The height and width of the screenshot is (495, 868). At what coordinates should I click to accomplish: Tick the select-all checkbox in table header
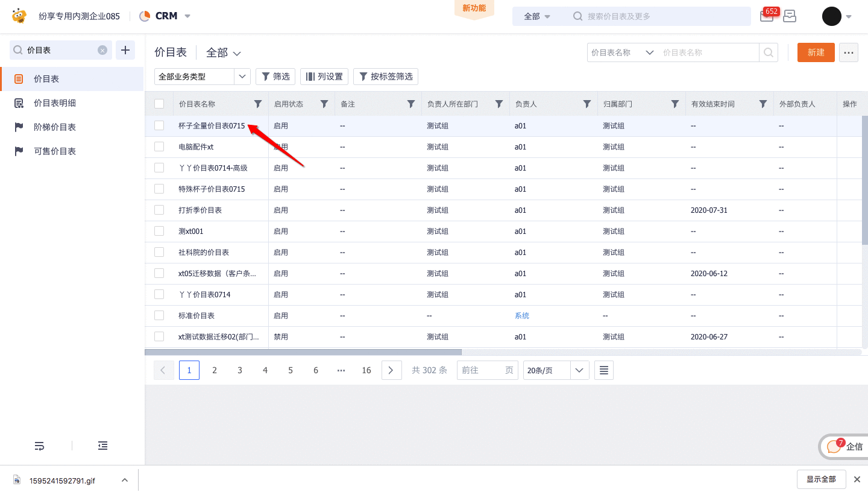(x=159, y=104)
